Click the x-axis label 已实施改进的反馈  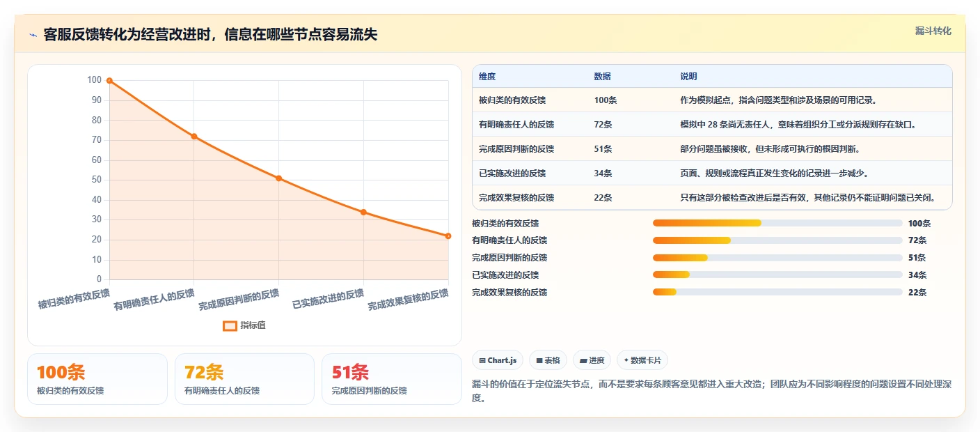(x=328, y=300)
